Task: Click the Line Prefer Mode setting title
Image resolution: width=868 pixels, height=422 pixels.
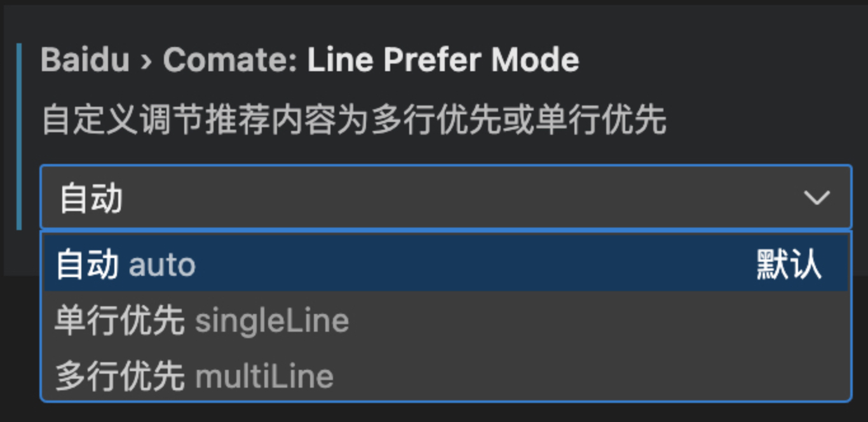Action: (x=444, y=60)
